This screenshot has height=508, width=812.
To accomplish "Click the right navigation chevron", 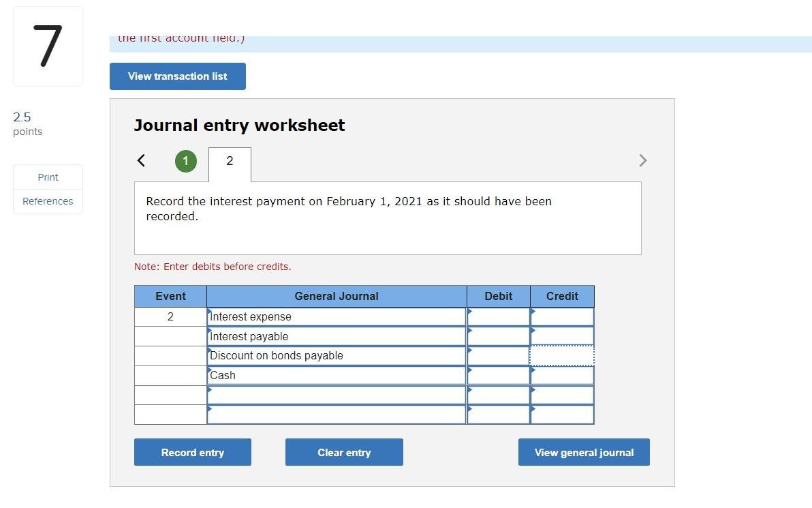I will click(x=642, y=160).
